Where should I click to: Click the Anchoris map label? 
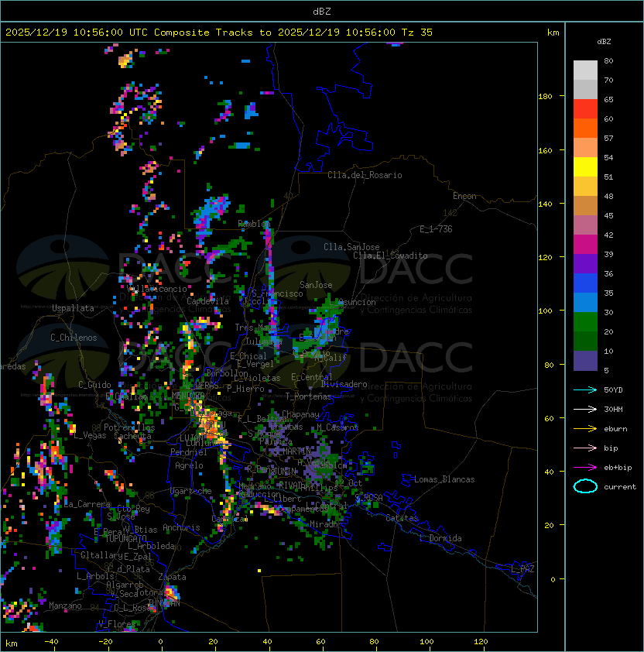(181, 527)
